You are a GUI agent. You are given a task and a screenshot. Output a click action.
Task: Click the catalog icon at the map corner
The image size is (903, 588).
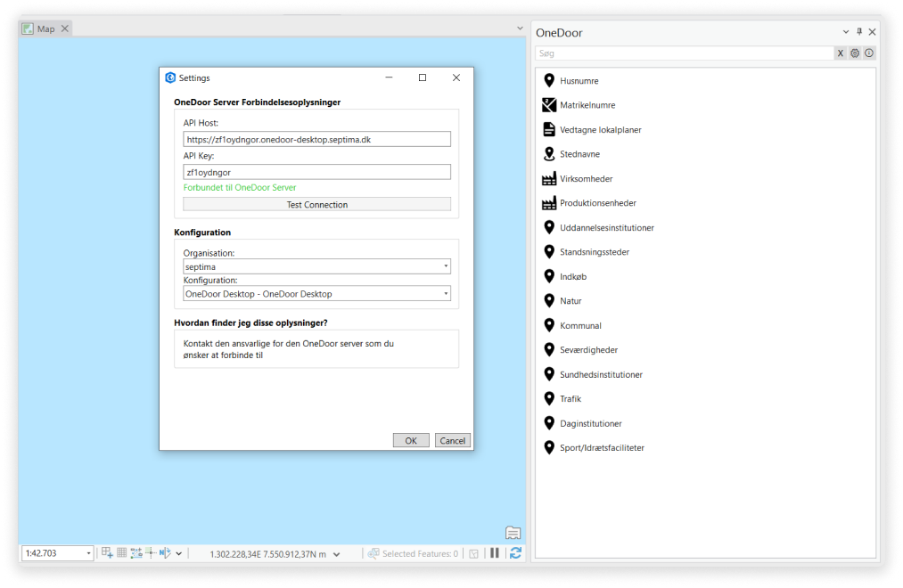(513, 533)
